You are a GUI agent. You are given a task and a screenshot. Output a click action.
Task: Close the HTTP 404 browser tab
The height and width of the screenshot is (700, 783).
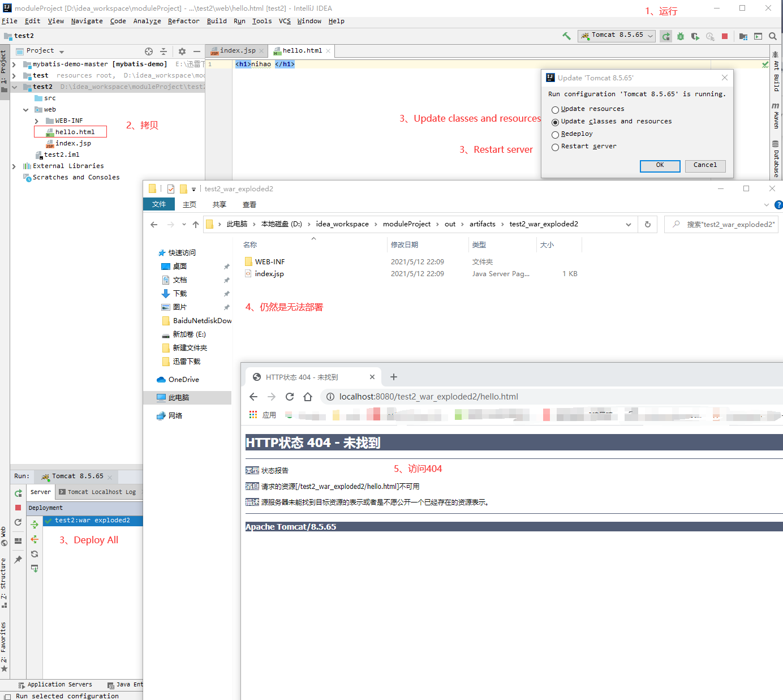pos(372,377)
